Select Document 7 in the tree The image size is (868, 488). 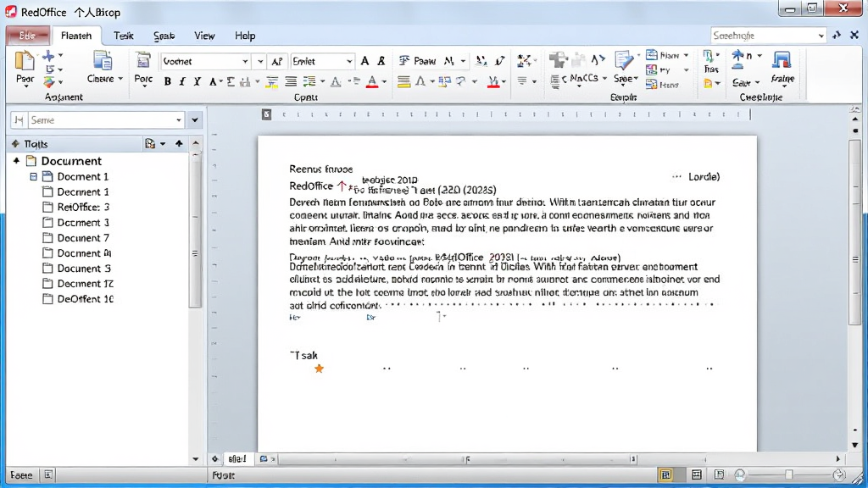click(83, 238)
